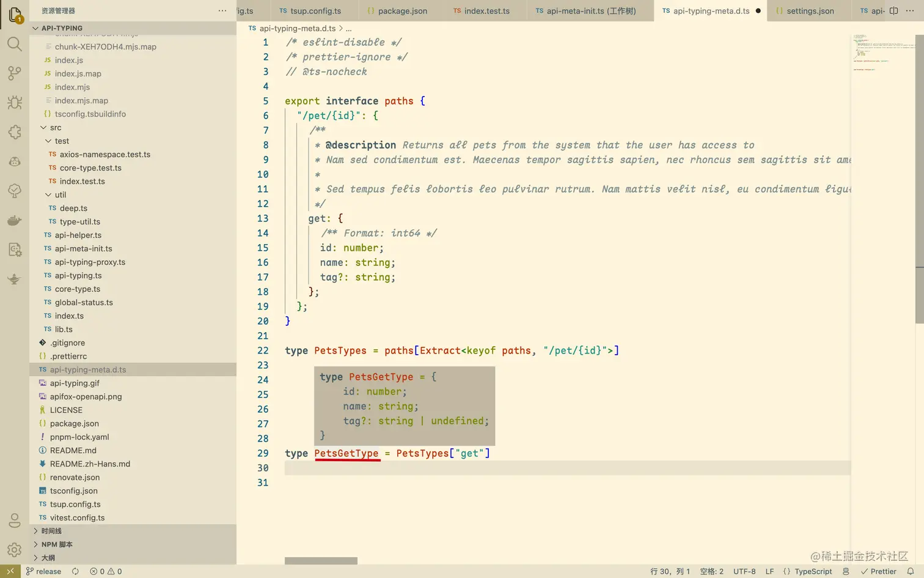Open README.zh-Hans.md file
The height and width of the screenshot is (578, 924).
133,464
